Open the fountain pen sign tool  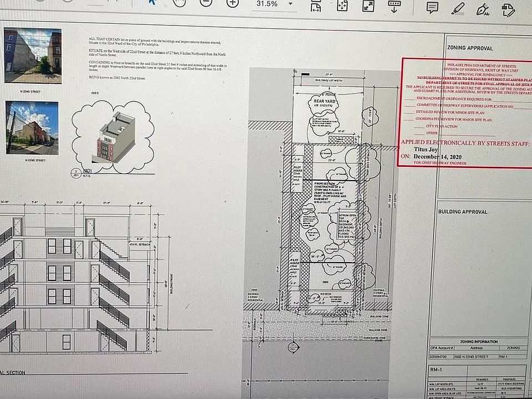point(483,9)
